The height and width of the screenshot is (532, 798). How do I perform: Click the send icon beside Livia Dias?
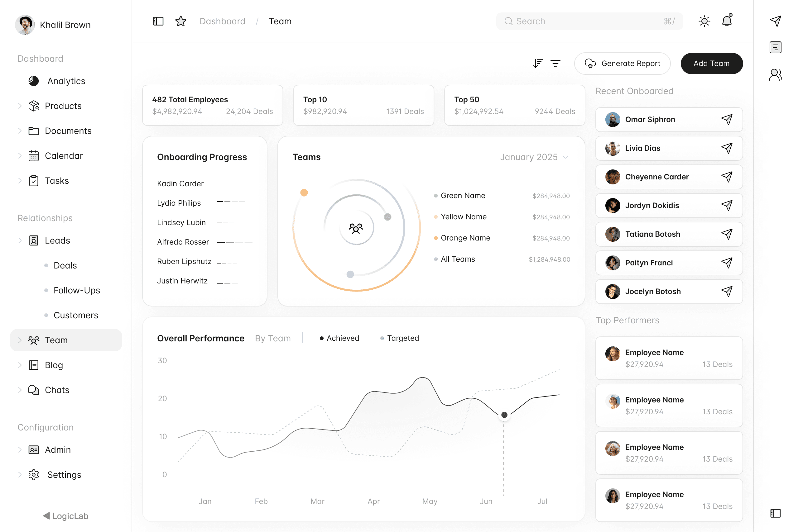pyautogui.click(x=727, y=148)
